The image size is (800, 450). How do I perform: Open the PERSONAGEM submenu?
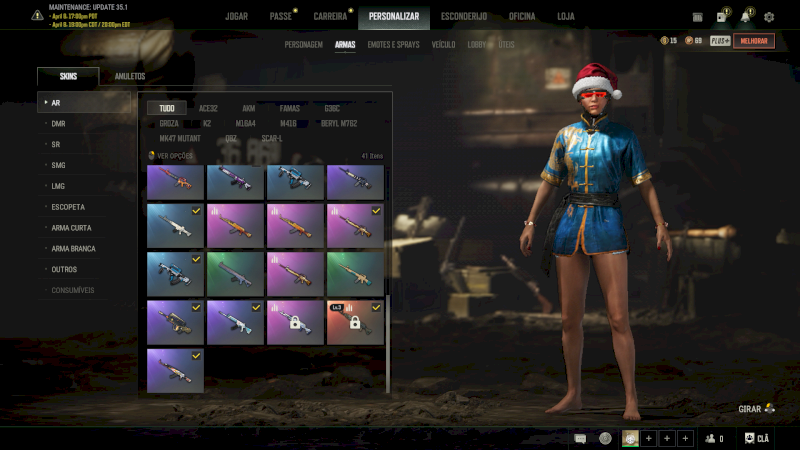coord(304,44)
